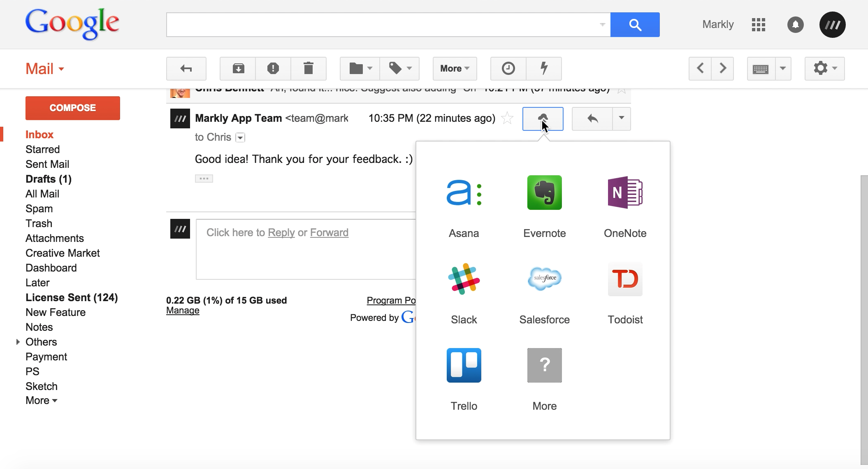Report spam using exclamation icon

273,68
